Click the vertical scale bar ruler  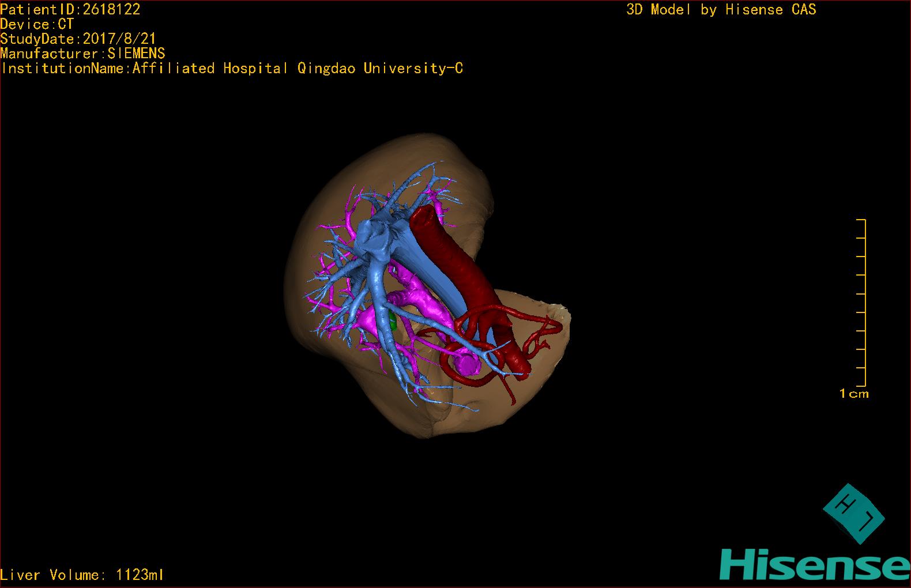863,303
